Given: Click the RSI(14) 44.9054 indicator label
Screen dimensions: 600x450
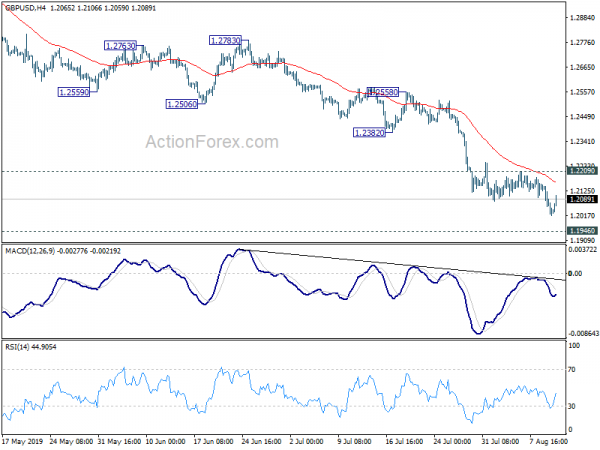Looking at the screenshot, I should (x=31, y=347).
